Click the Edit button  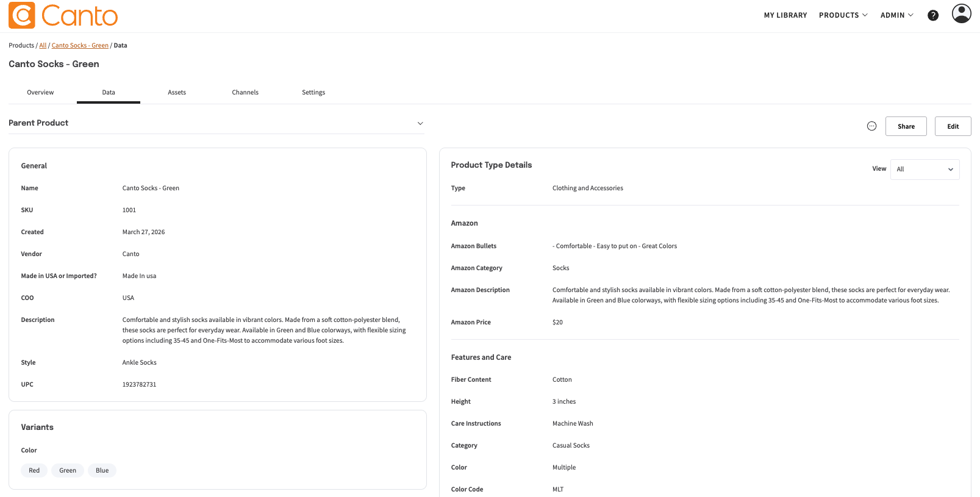[953, 126]
